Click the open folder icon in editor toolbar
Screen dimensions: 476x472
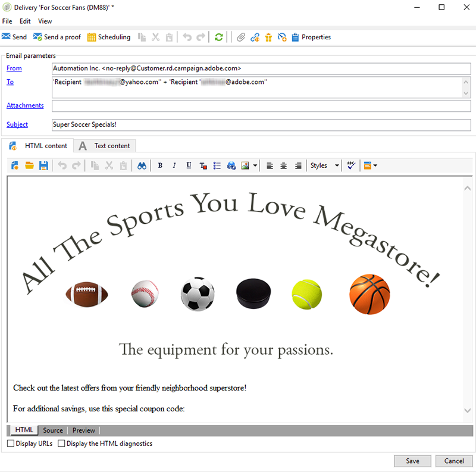point(29,165)
